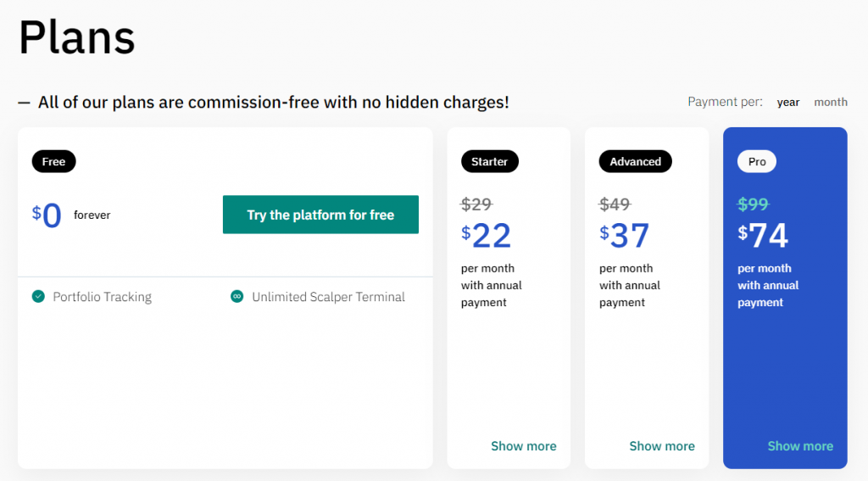Click the Plans page heading
The width and height of the screenshot is (868, 481).
coord(77,37)
